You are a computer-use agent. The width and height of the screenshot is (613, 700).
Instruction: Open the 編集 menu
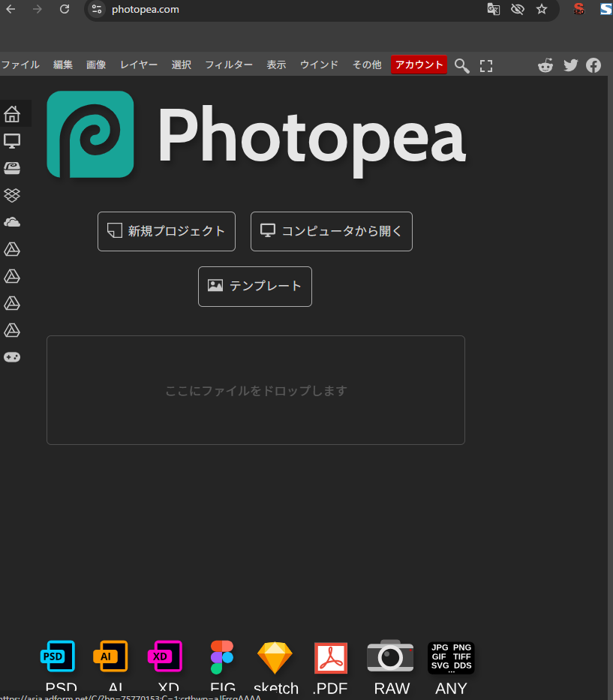click(63, 65)
